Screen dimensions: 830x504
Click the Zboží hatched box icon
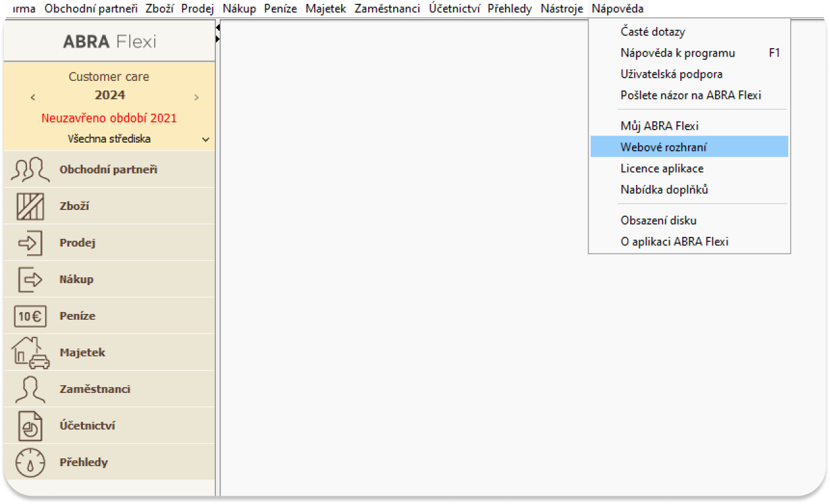pyautogui.click(x=30, y=206)
